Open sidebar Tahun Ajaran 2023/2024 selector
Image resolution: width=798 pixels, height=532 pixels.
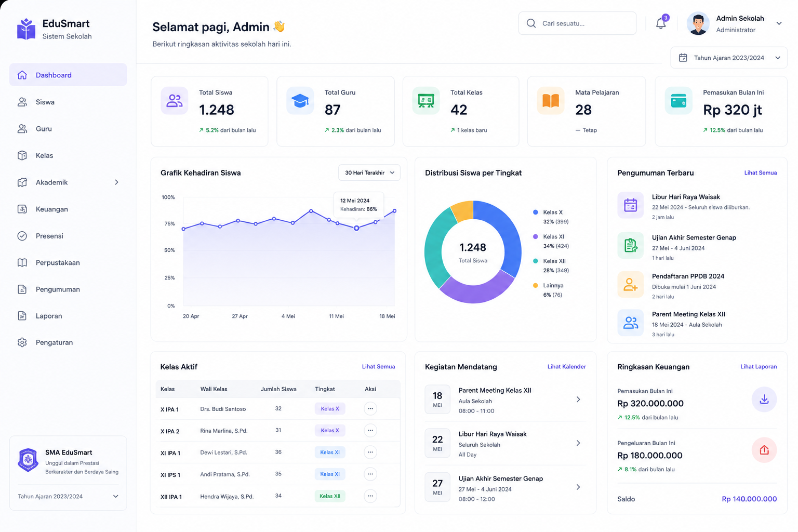(68, 496)
